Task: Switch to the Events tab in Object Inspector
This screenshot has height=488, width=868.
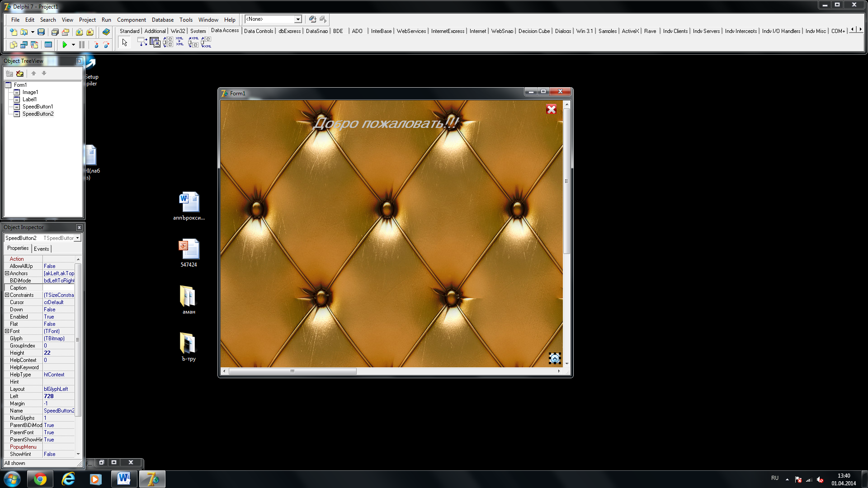Action: (41, 249)
